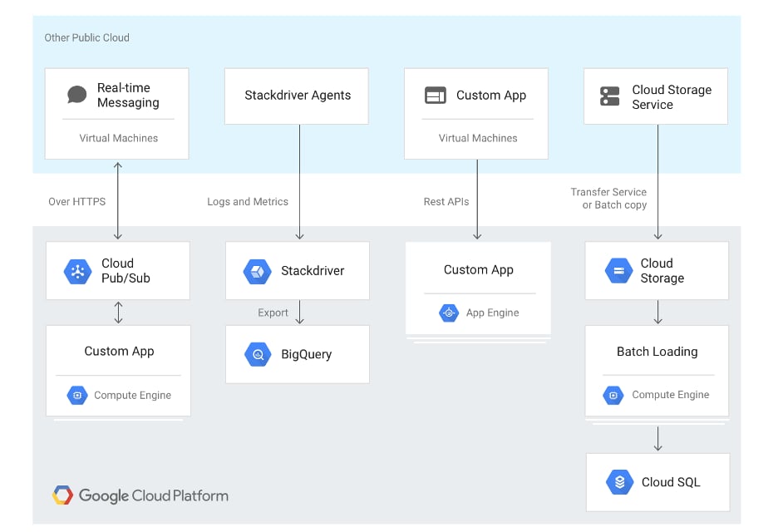This screenshot has height=532, width=778.
Task: Select the "Stackdriver Agents" box text
Action: pyautogui.click(x=298, y=96)
